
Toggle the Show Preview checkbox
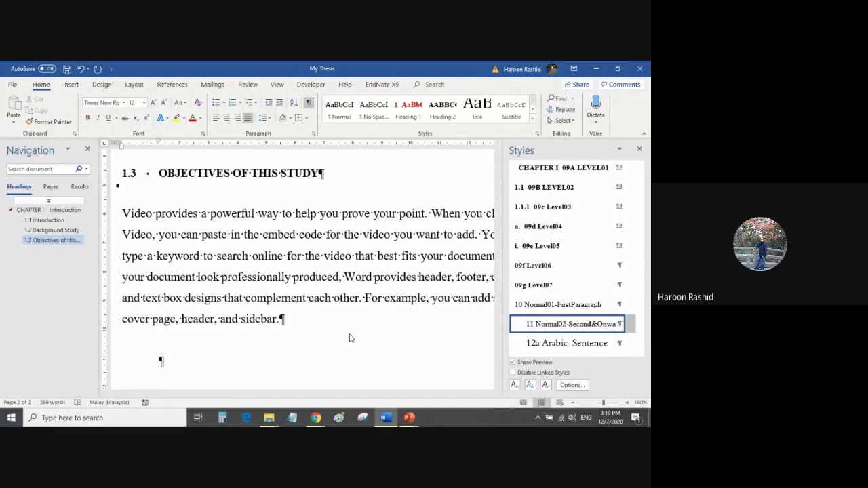[x=512, y=362]
